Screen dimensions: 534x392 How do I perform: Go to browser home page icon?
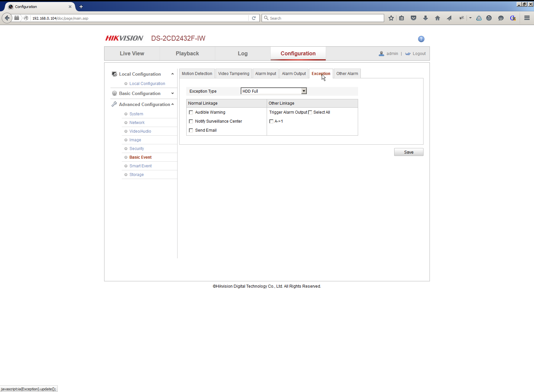[438, 18]
